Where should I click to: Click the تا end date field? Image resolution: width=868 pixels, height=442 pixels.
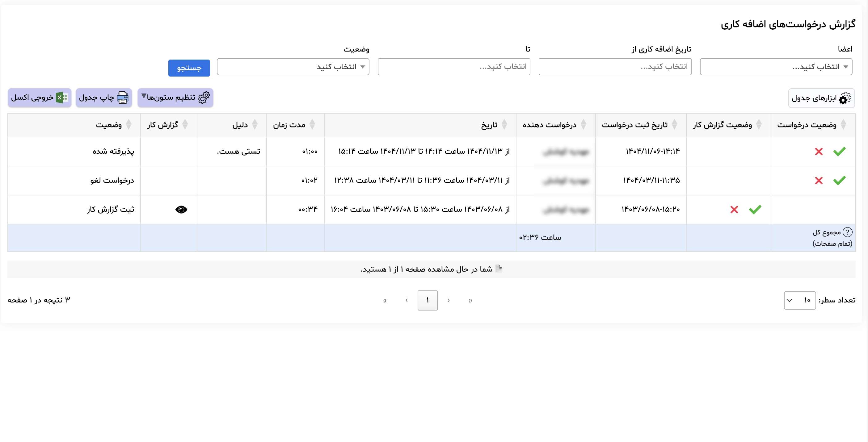(454, 67)
